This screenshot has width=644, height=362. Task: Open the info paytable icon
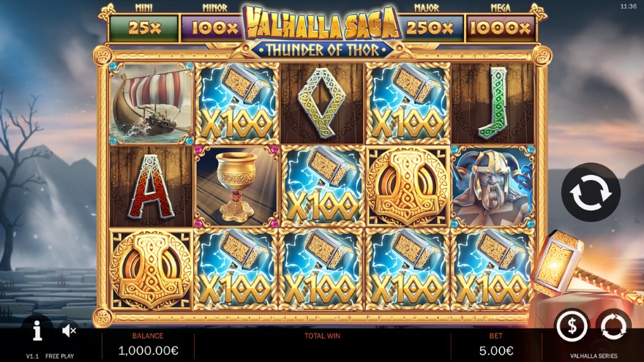pos(37,331)
